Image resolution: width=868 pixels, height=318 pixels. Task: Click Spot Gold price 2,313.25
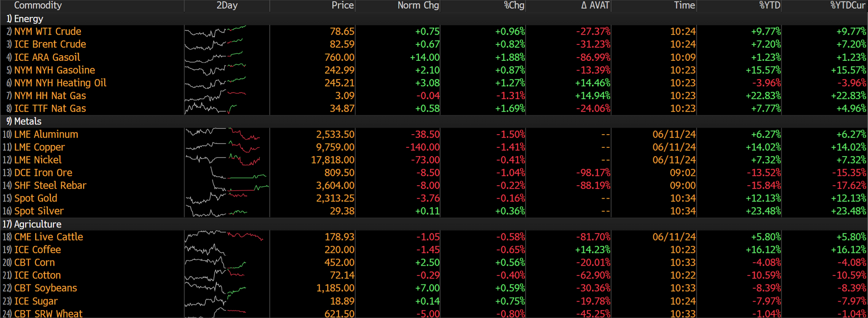(x=335, y=198)
